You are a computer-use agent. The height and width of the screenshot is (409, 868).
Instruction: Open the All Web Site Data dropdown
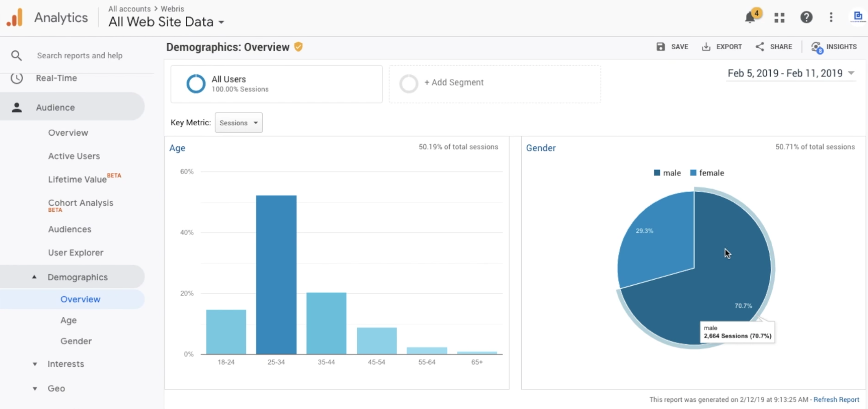(x=166, y=22)
